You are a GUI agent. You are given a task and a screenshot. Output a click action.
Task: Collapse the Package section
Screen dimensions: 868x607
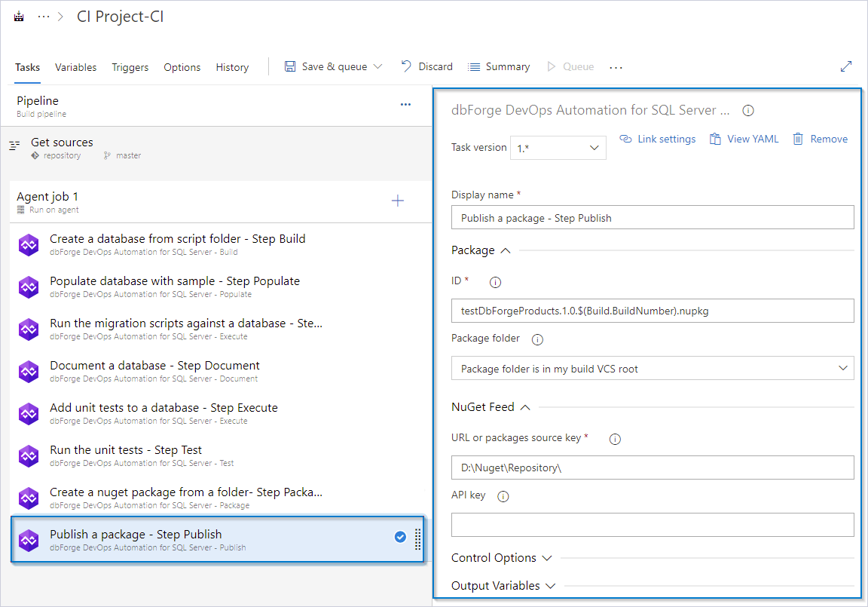(x=481, y=250)
